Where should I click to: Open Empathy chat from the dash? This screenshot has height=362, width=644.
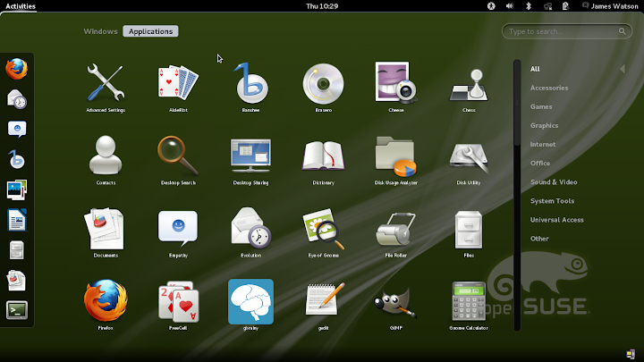click(x=17, y=130)
